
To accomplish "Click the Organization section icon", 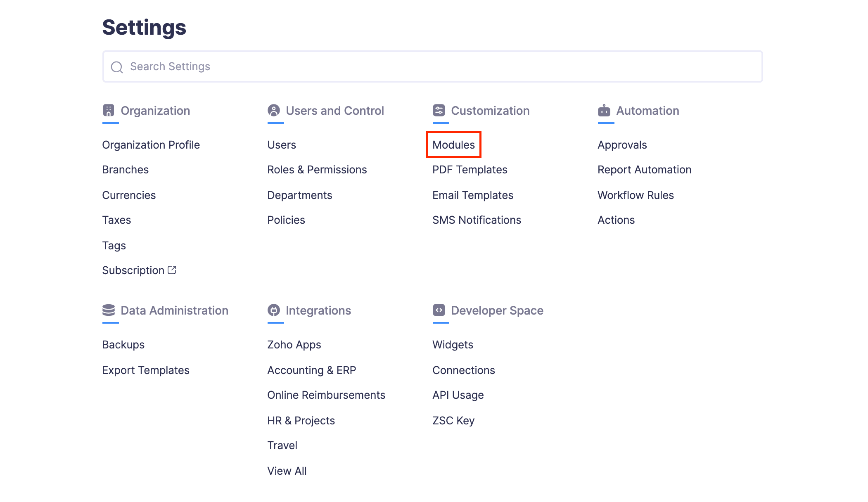I will (x=109, y=110).
